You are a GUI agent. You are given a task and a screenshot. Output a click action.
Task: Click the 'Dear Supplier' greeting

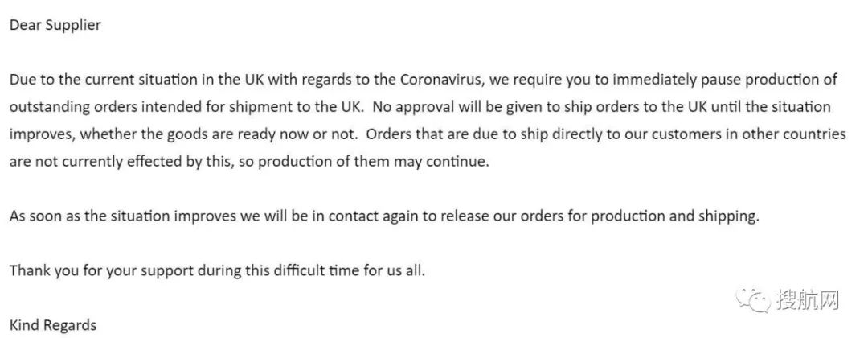click(x=55, y=26)
